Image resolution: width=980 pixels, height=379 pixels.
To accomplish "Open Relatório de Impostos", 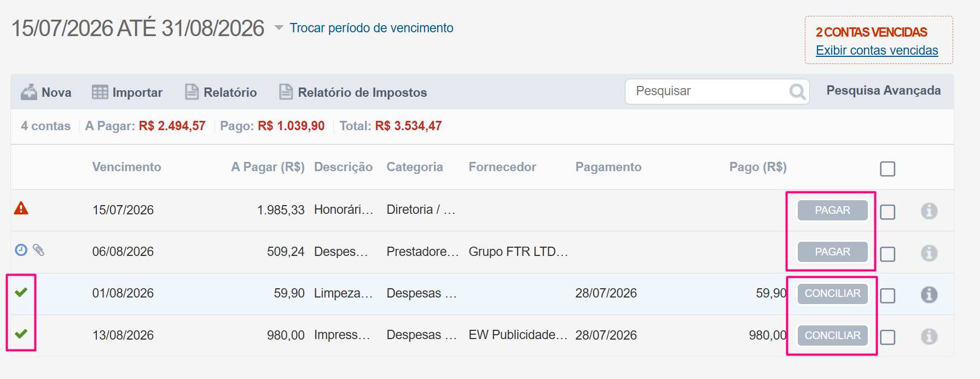I will click(x=353, y=92).
